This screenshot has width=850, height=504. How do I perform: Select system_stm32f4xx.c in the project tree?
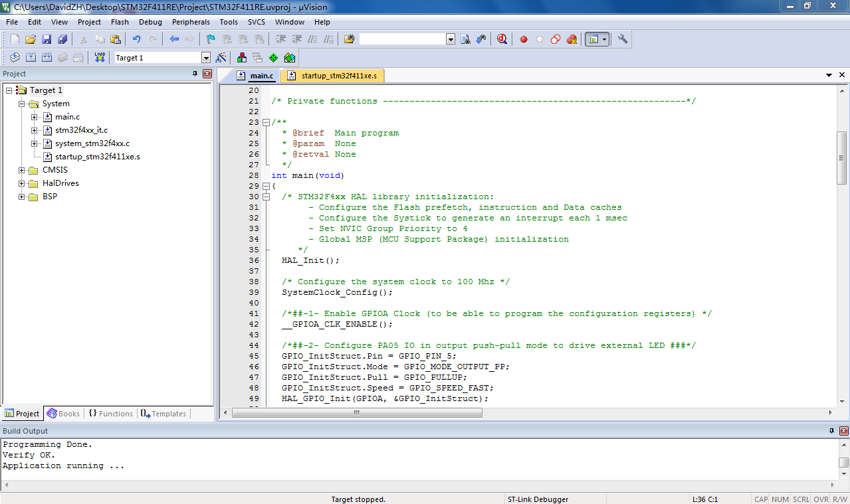92,143
